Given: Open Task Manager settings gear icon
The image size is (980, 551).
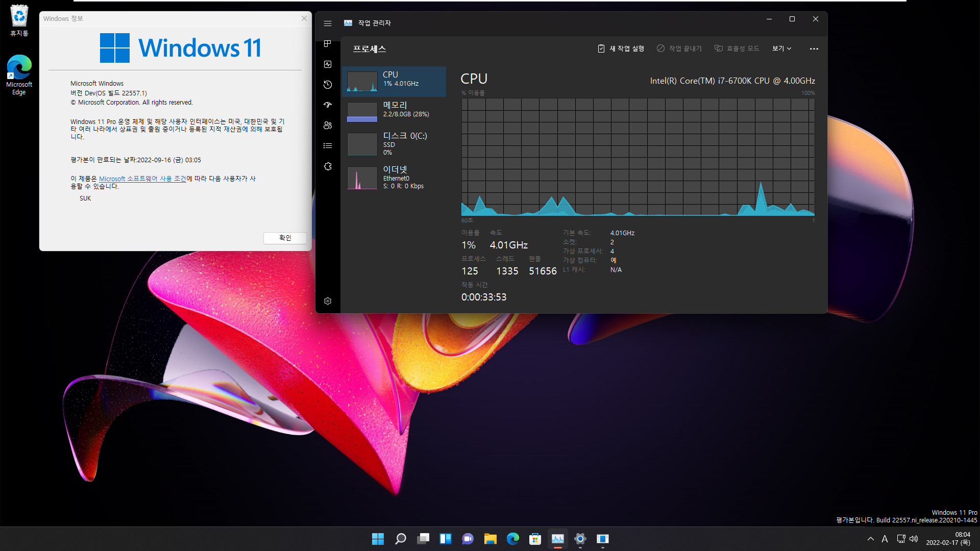Looking at the screenshot, I should click(x=328, y=301).
